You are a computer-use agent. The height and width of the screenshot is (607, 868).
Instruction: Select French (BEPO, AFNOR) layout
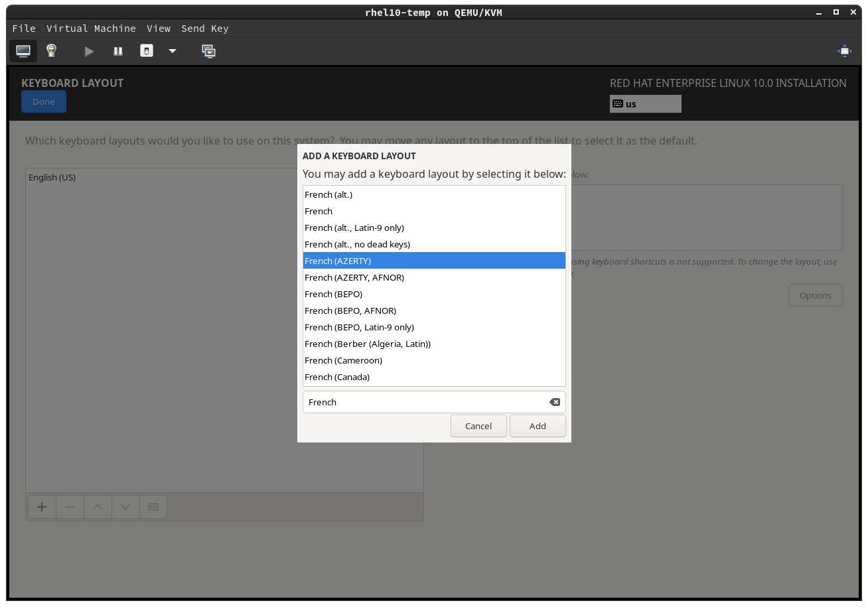(434, 310)
